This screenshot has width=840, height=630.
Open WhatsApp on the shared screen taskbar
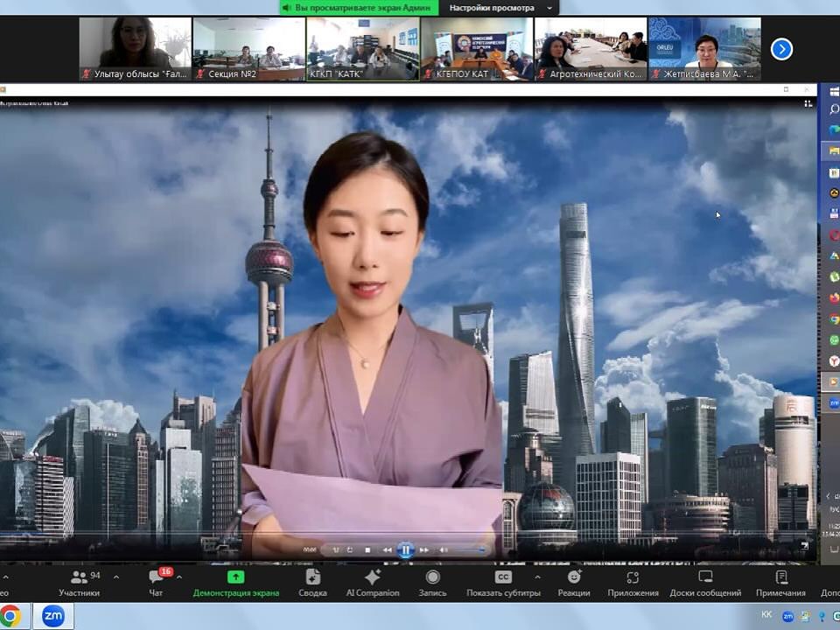pos(834,340)
